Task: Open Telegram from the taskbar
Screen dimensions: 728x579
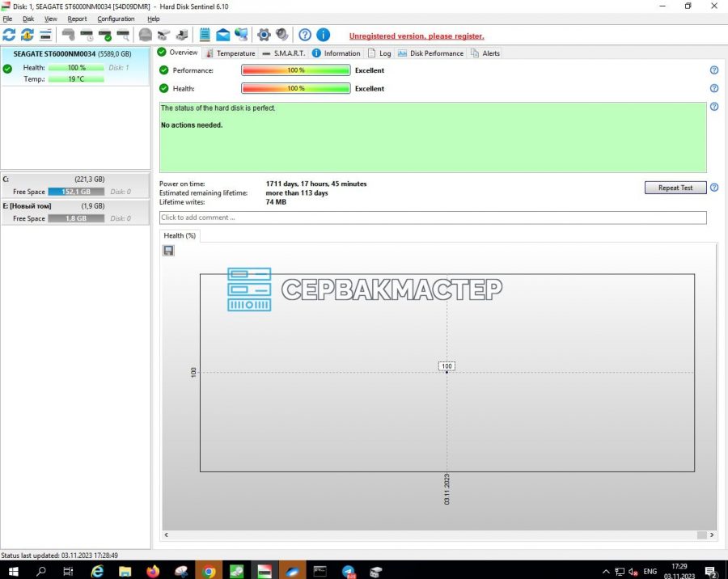Action: 348,571
